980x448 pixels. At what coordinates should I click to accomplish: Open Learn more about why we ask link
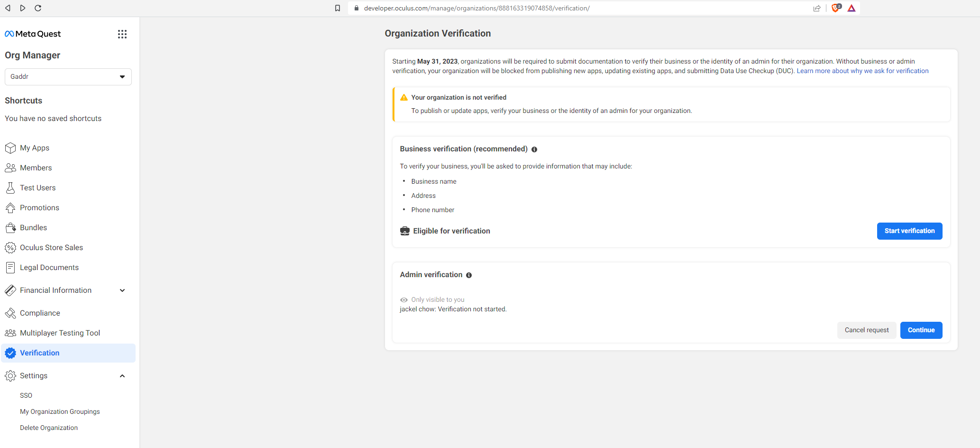pyautogui.click(x=862, y=71)
